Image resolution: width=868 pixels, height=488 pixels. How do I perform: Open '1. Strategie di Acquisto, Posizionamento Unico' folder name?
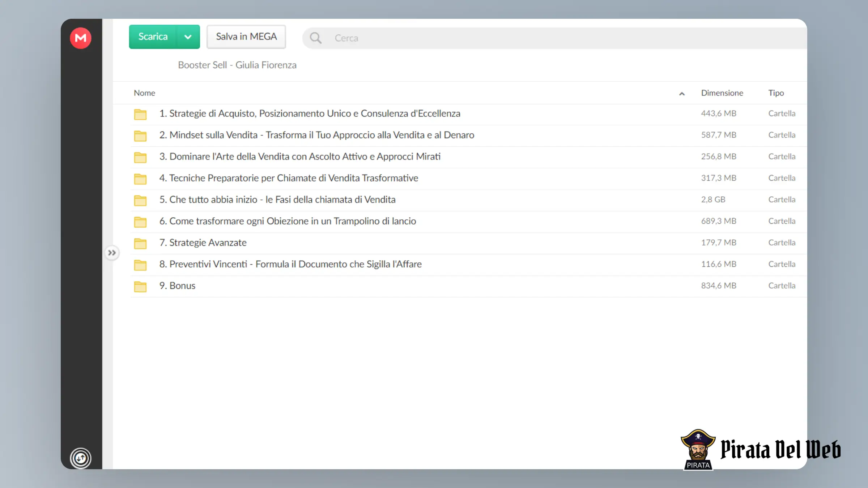coord(310,114)
